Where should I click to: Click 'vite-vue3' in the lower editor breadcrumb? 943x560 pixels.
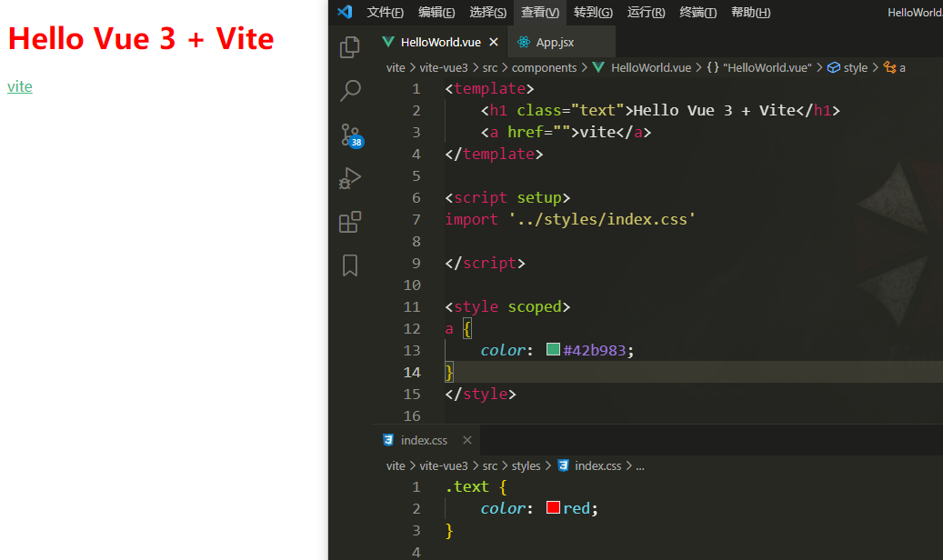[444, 465]
